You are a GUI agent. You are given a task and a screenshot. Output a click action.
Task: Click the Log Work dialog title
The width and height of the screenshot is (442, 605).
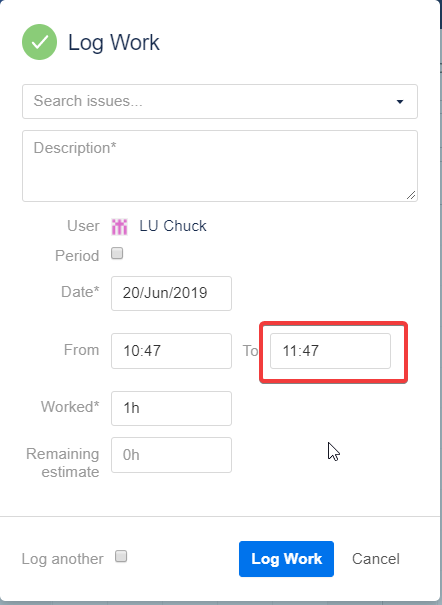coord(114,42)
